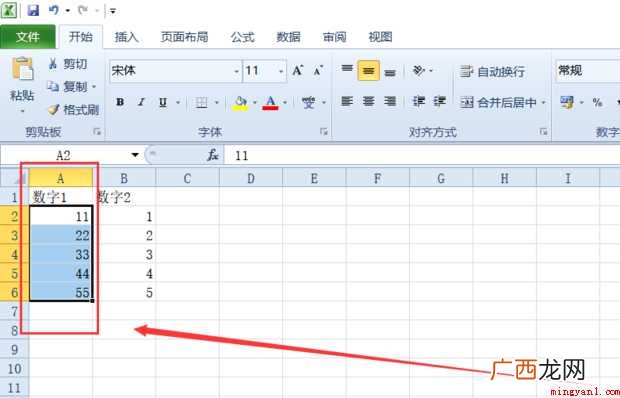Expand the fill color dropdown arrow
This screenshot has width=620, height=398.
[255, 103]
